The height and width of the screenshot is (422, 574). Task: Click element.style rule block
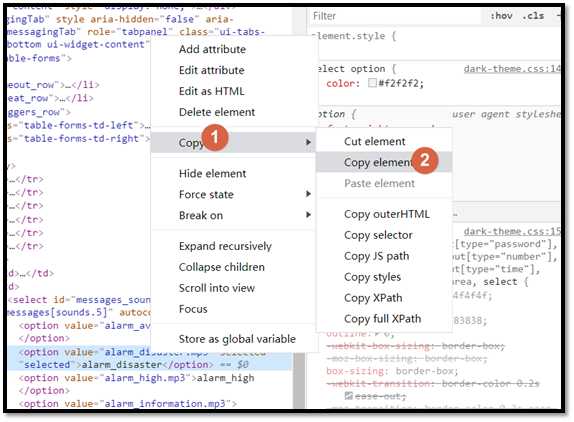click(354, 36)
